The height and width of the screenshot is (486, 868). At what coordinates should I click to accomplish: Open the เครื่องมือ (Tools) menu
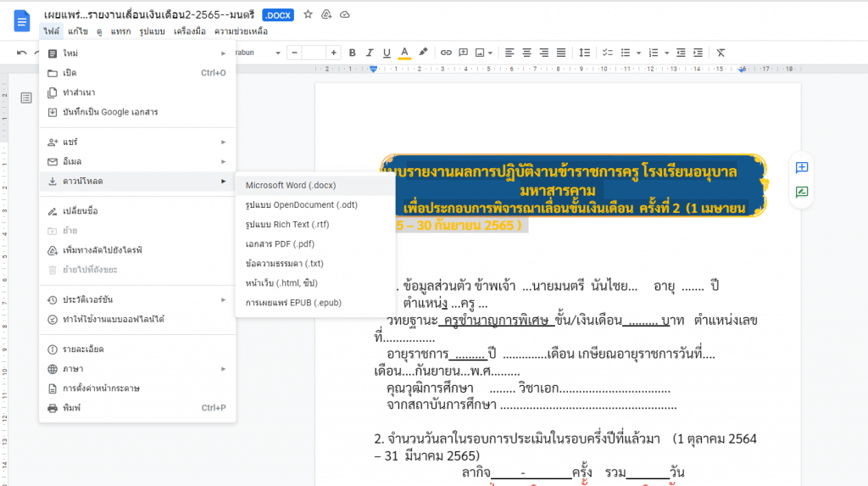coord(189,31)
